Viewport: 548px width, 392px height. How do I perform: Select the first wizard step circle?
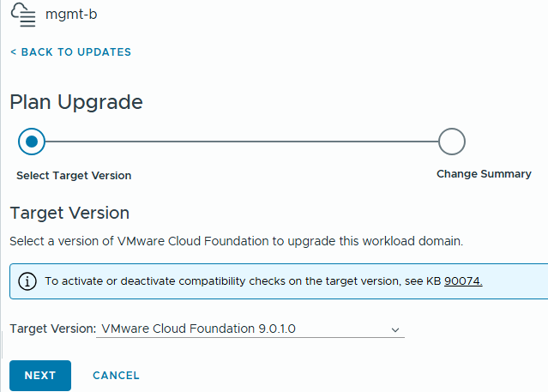(32, 142)
